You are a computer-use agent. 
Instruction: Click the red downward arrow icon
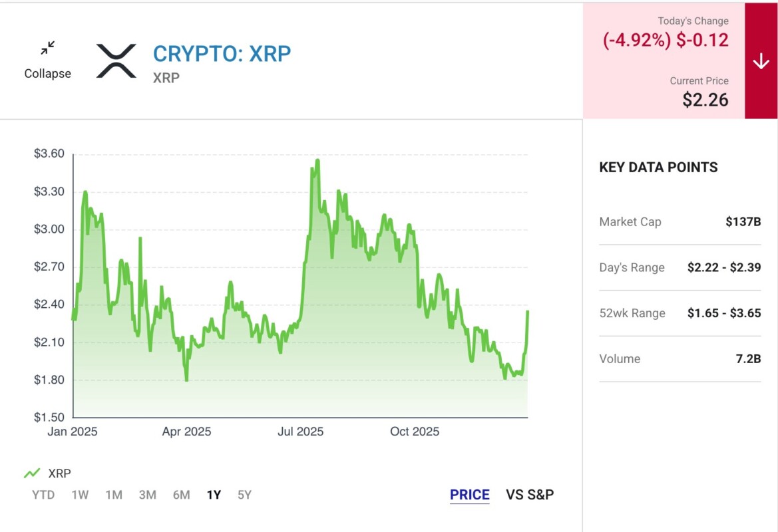pyautogui.click(x=761, y=60)
